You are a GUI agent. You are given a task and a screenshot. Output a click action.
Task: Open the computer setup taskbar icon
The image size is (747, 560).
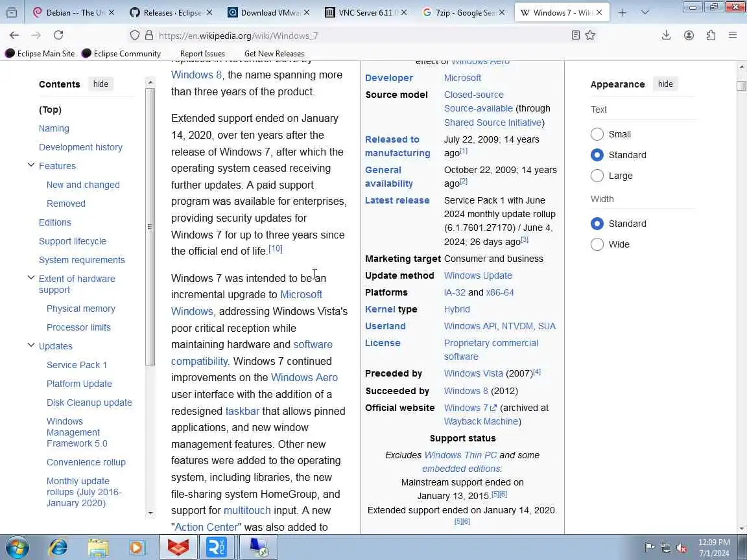point(257,548)
